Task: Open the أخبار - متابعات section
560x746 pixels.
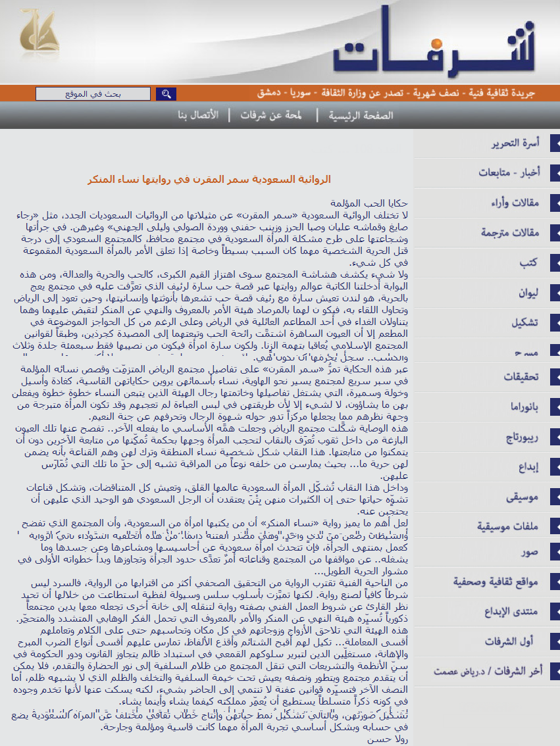Action: (x=509, y=172)
